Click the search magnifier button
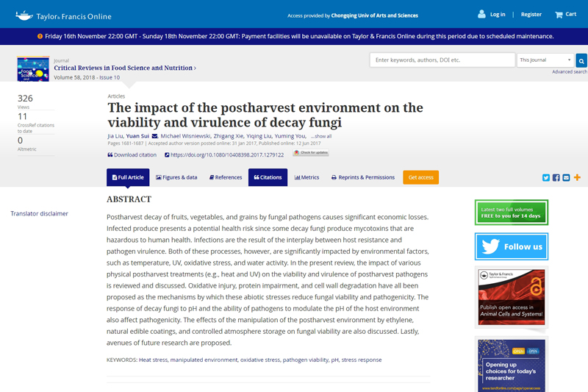Screen dimensions: 588x392 [x=581, y=60]
